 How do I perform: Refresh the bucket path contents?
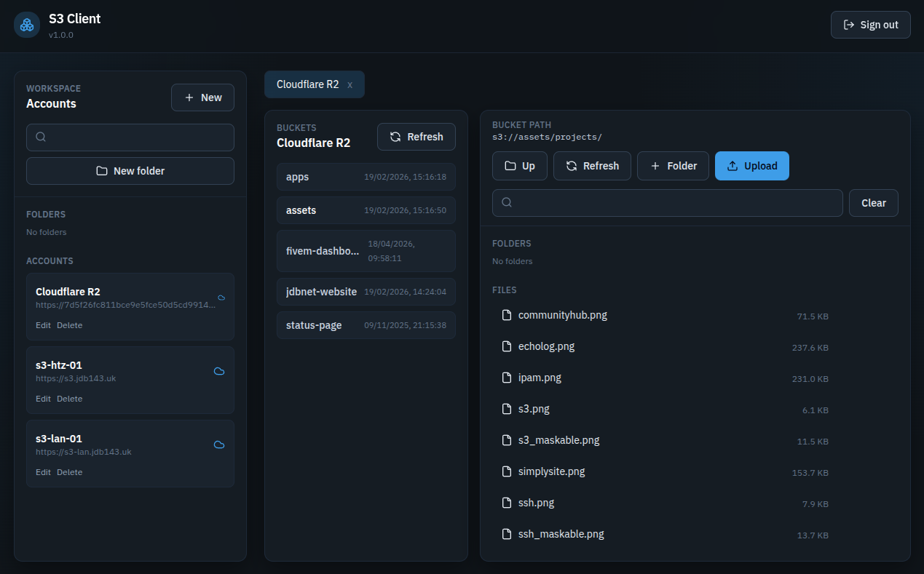click(x=592, y=166)
